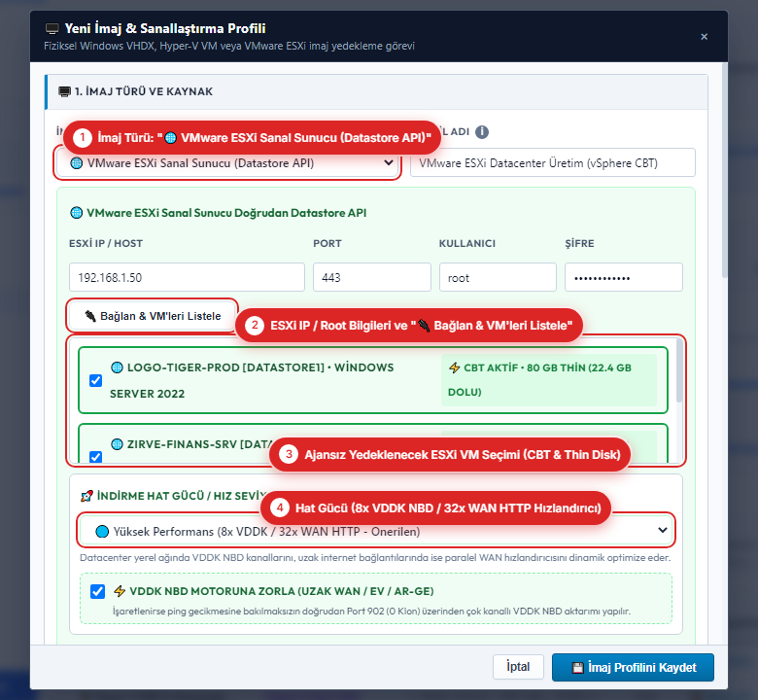This screenshot has width=758, height=700.
Task: Click the İptal button
Action: coord(518,667)
